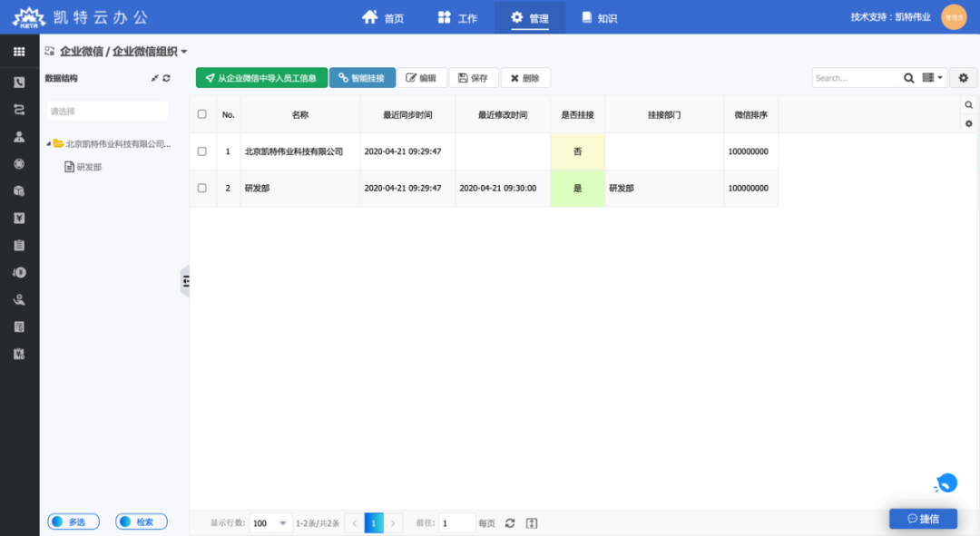Click the 智能挂接 button
The height and width of the screenshot is (536, 980).
[362, 77]
